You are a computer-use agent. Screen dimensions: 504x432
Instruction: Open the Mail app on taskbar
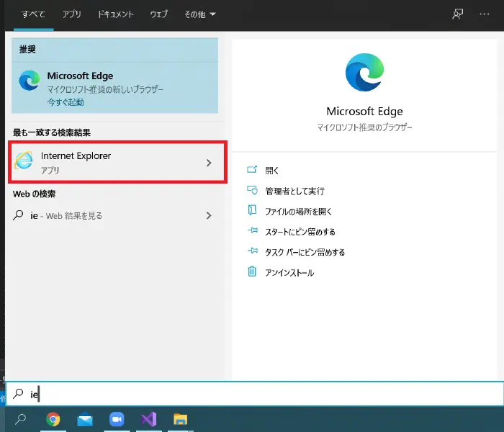pos(85,419)
